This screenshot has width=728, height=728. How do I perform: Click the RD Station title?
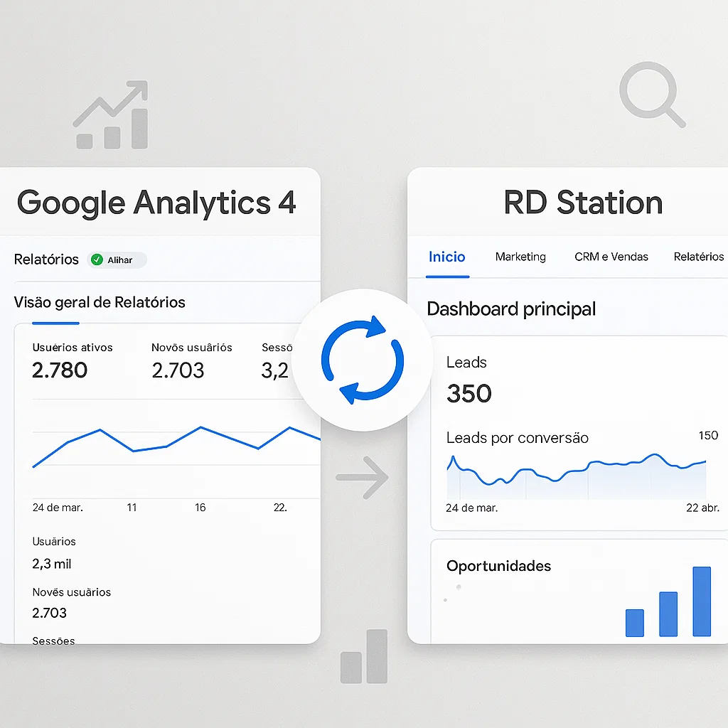[583, 203]
